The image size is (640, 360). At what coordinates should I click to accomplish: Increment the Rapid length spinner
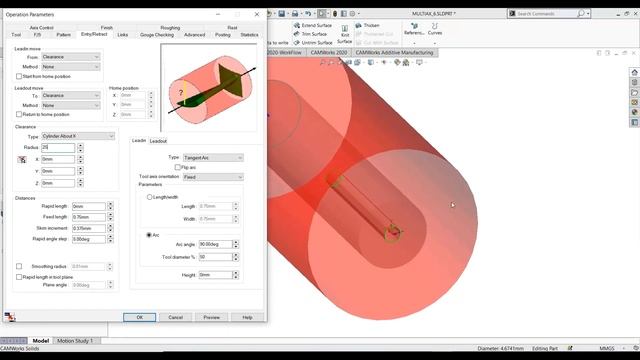point(110,204)
